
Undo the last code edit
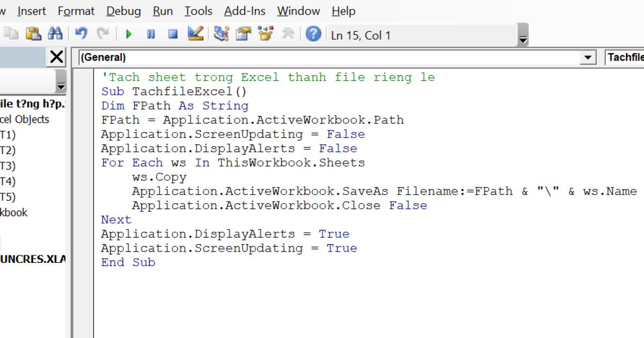click(80, 33)
